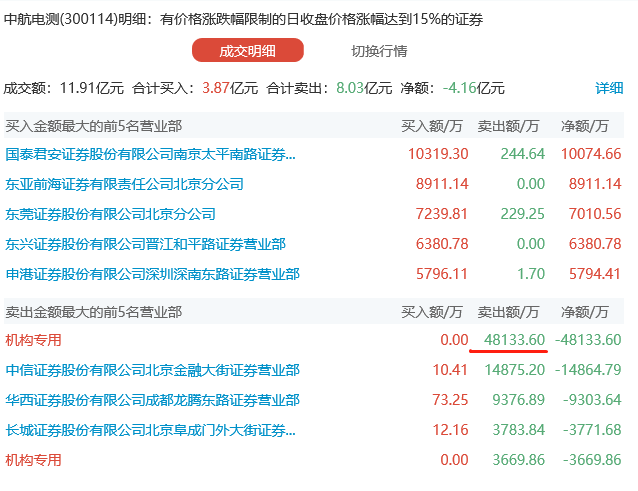Open 国泰君安证券南京太平南路 brokerage link
Viewport: 638px width, 491px height.
coord(151,154)
